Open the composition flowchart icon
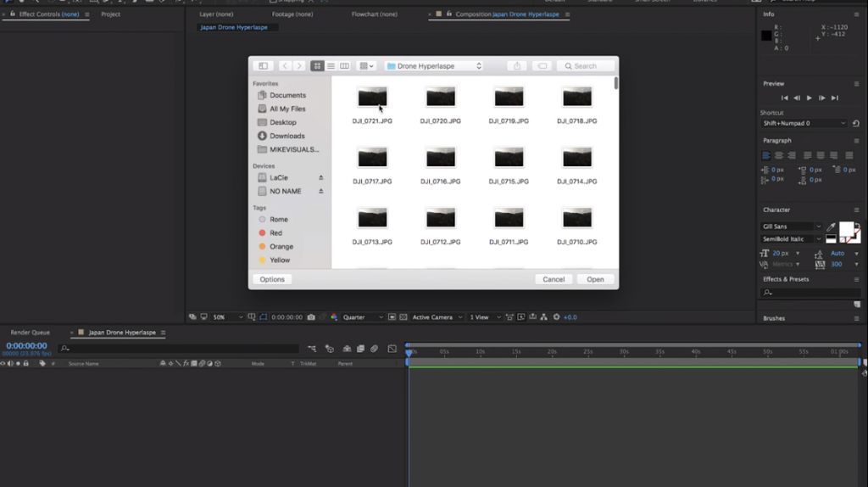Screen dimensions: 868x487 pyautogui.click(x=543, y=317)
